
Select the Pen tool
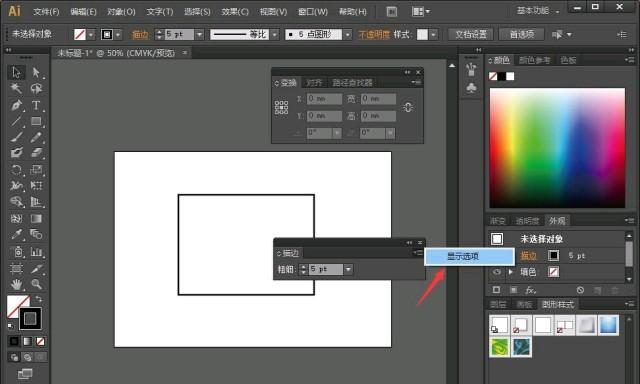16,105
